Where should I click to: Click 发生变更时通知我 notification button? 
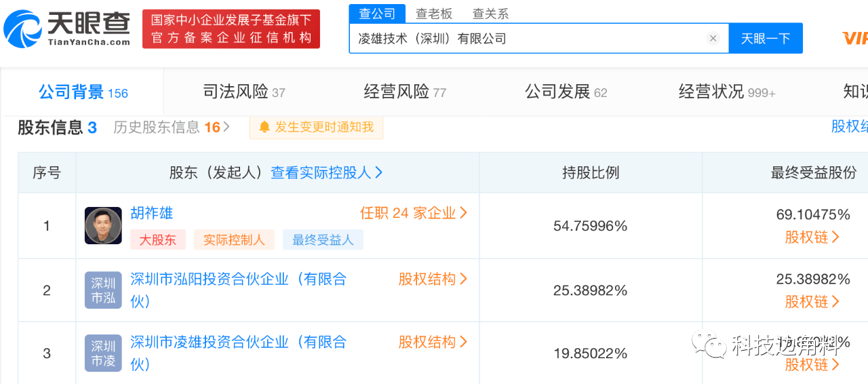click(x=316, y=128)
